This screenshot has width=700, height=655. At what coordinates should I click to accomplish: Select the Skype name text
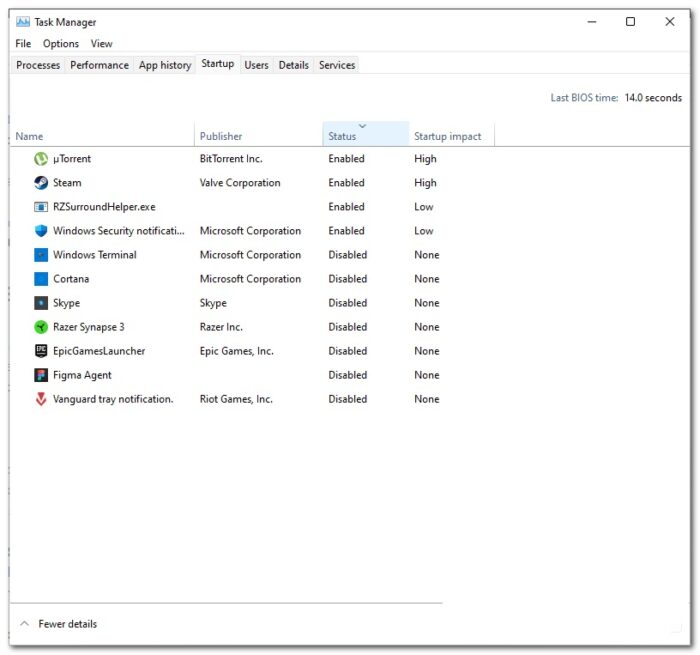pos(67,303)
